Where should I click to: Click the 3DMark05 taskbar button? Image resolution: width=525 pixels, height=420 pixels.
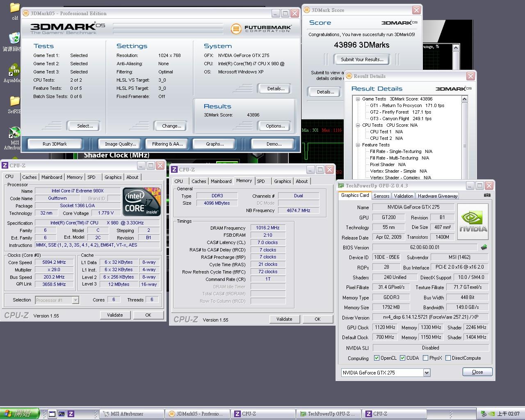tap(197, 414)
